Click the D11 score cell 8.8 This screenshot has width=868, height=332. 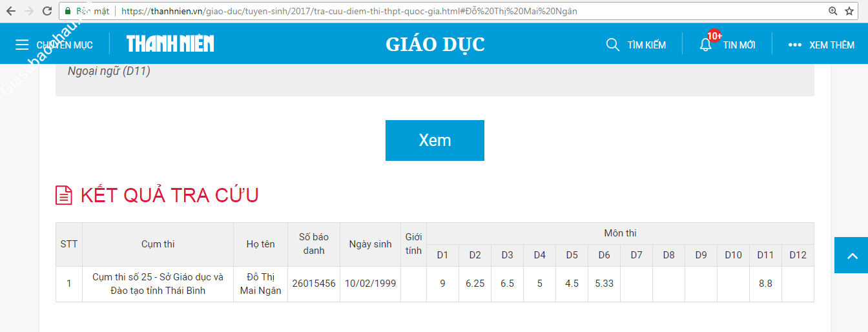[x=765, y=284]
